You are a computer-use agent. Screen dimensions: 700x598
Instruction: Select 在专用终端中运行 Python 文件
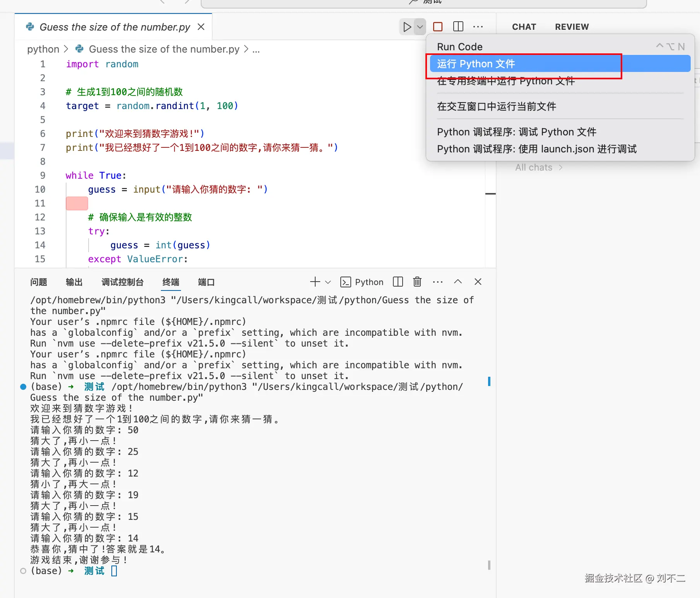pyautogui.click(x=560, y=81)
